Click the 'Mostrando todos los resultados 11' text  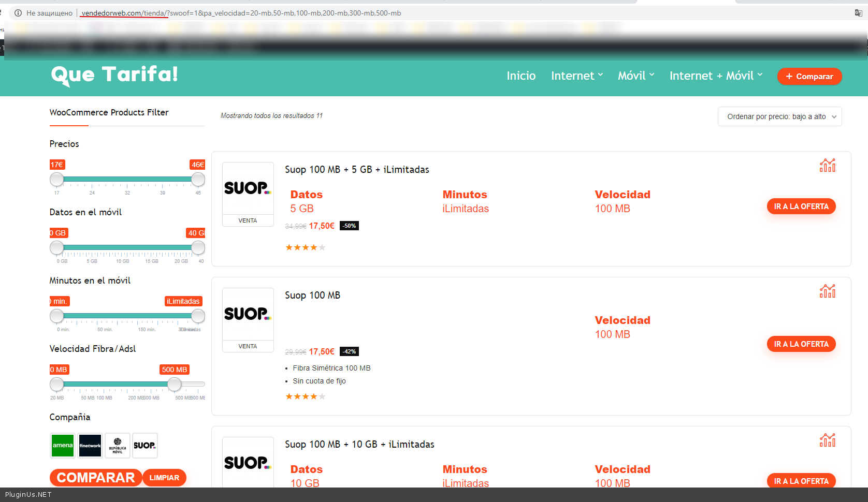(x=271, y=116)
